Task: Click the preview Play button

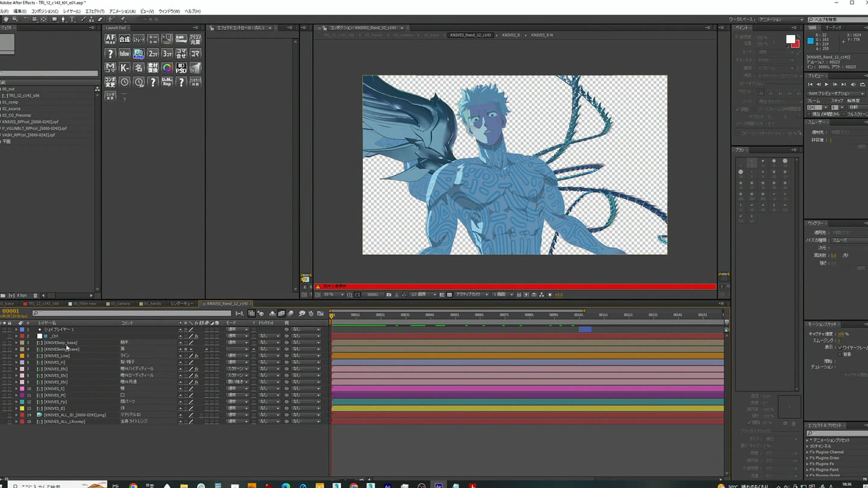Action: point(826,84)
